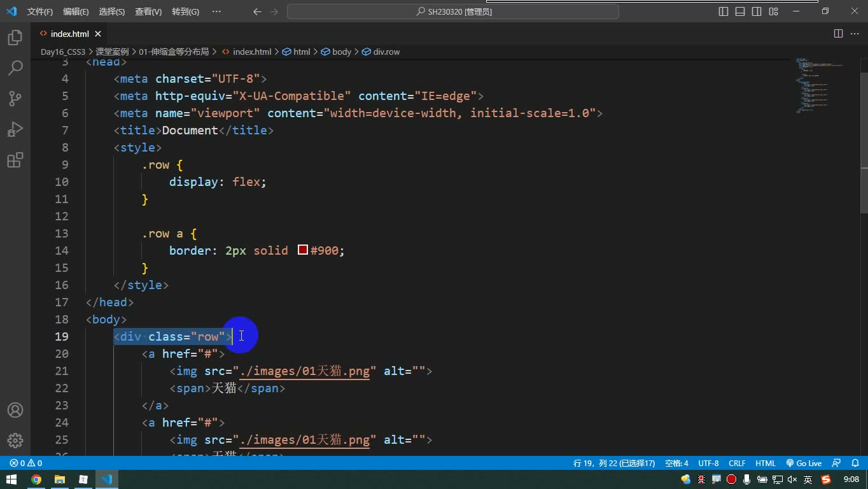Open the Manage gear icon
Viewport: 868px width, 489px height.
[15, 440]
